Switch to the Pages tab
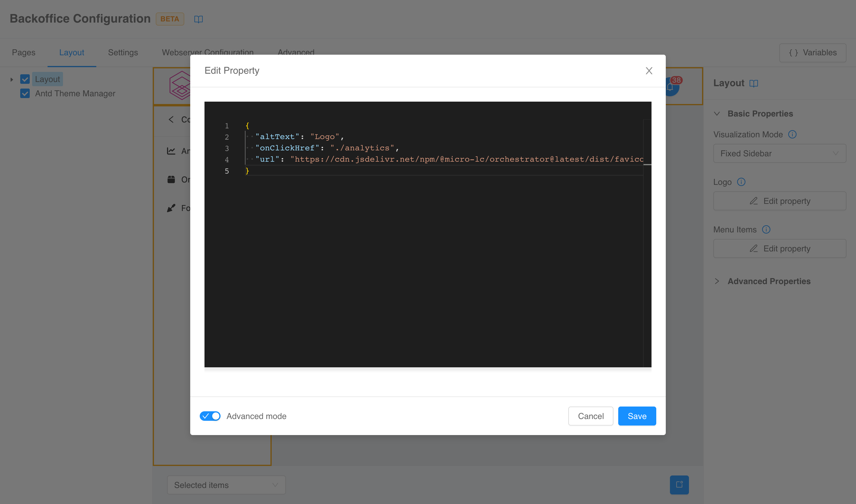This screenshot has height=504, width=856. (23, 53)
